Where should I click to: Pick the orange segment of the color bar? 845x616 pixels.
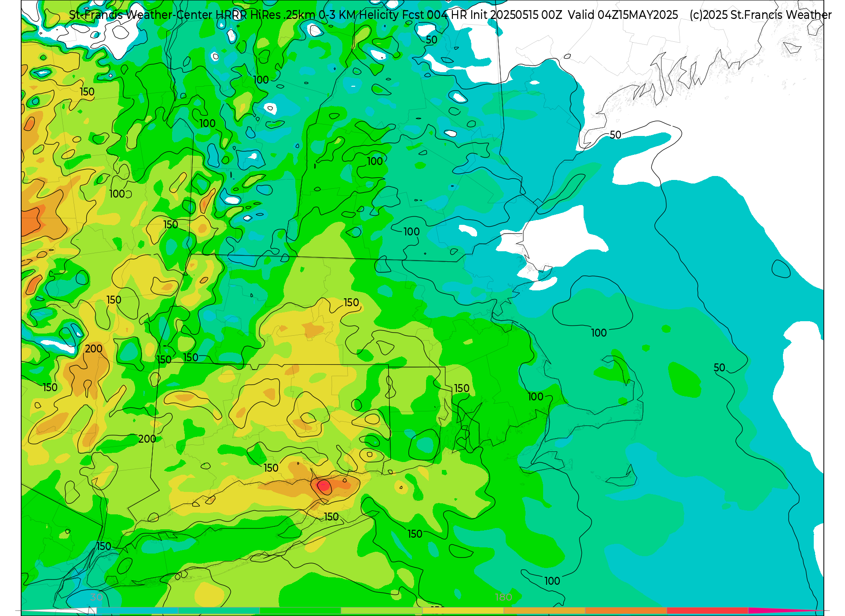click(x=626, y=611)
